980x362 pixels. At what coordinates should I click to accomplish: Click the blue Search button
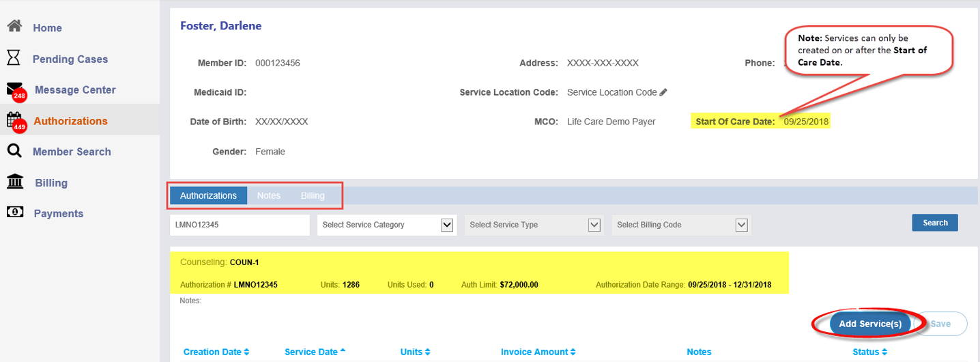pos(934,223)
